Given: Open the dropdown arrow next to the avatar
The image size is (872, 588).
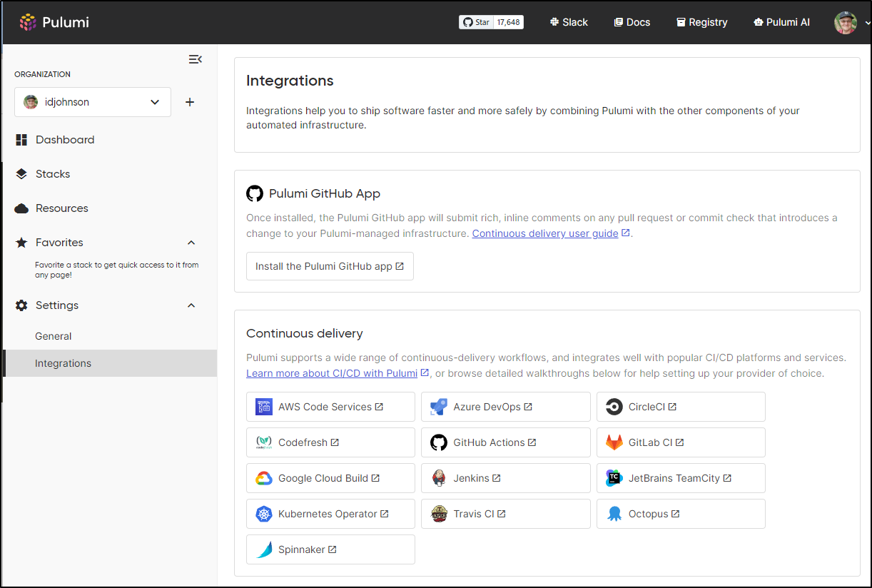Looking at the screenshot, I should [x=867, y=23].
